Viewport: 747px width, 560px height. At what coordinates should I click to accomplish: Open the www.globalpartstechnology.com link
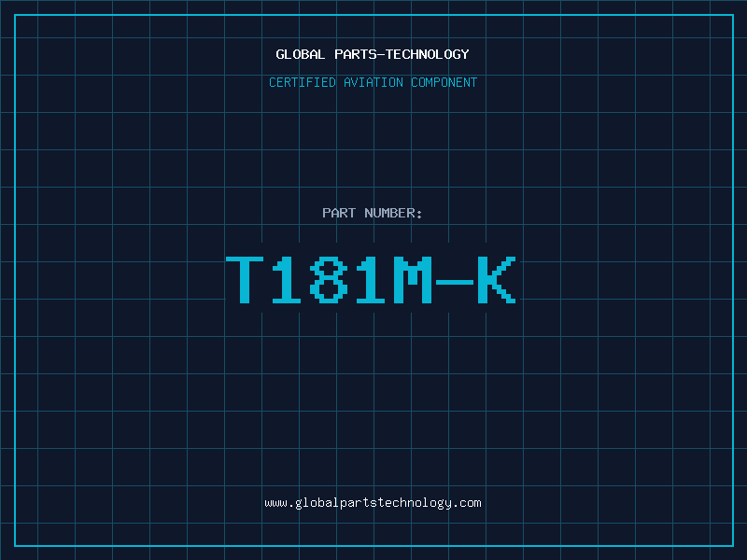(x=373, y=503)
